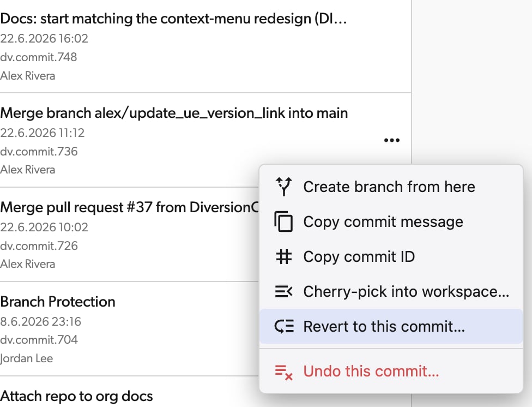532x407 pixels.
Task: Click timestamp 22.6.2026 11:12
Action: 43,133
